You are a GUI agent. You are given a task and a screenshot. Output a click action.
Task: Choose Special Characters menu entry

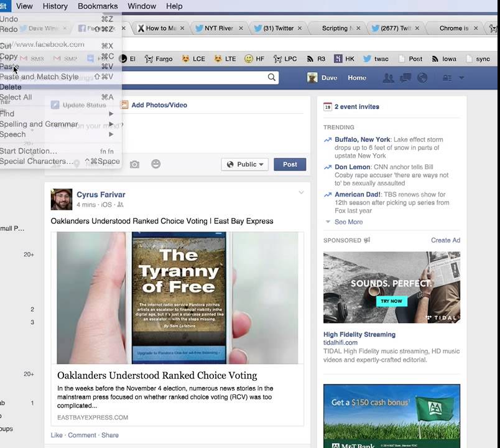[x=60, y=161]
